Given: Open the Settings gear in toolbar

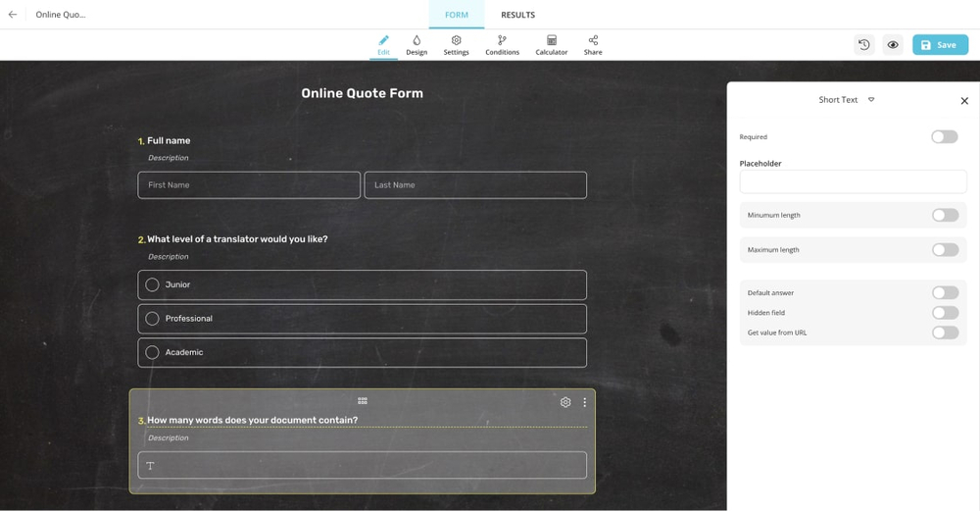Looking at the screenshot, I should (456, 45).
